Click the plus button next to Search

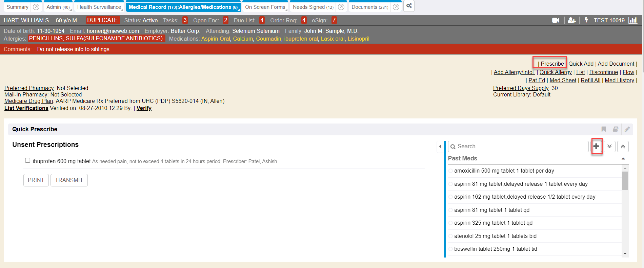pos(596,146)
